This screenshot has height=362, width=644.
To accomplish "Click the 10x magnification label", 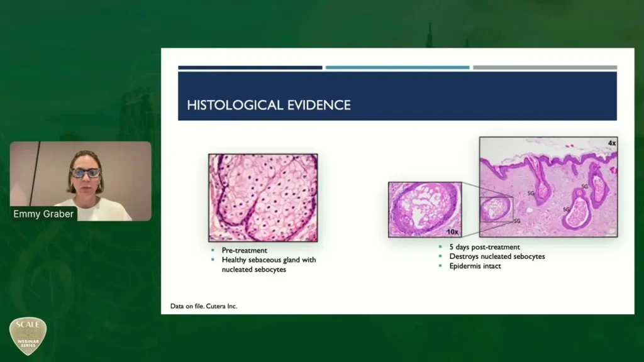I will tap(453, 231).
